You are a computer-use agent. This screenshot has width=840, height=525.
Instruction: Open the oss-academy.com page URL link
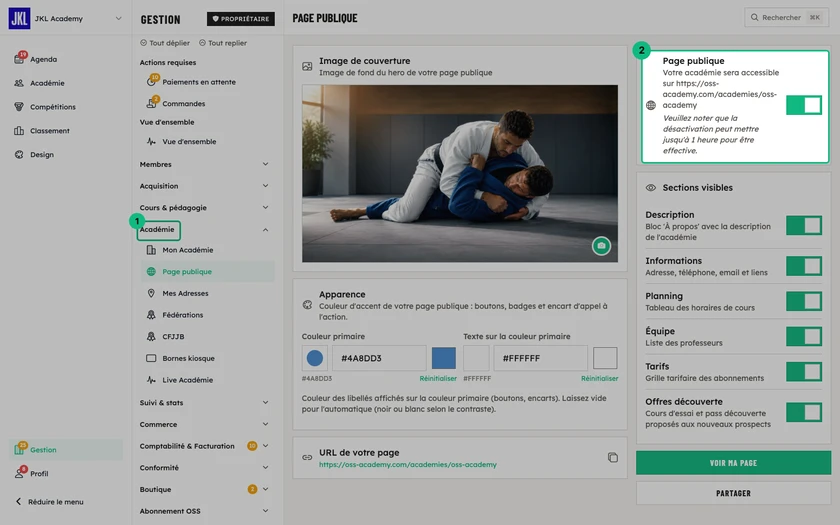pyautogui.click(x=408, y=464)
